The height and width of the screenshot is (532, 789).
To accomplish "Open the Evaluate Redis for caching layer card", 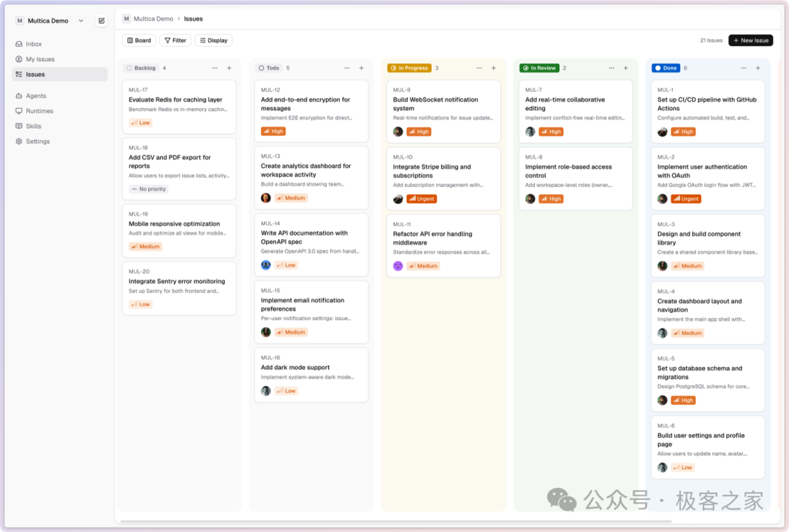I will (179, 107).
